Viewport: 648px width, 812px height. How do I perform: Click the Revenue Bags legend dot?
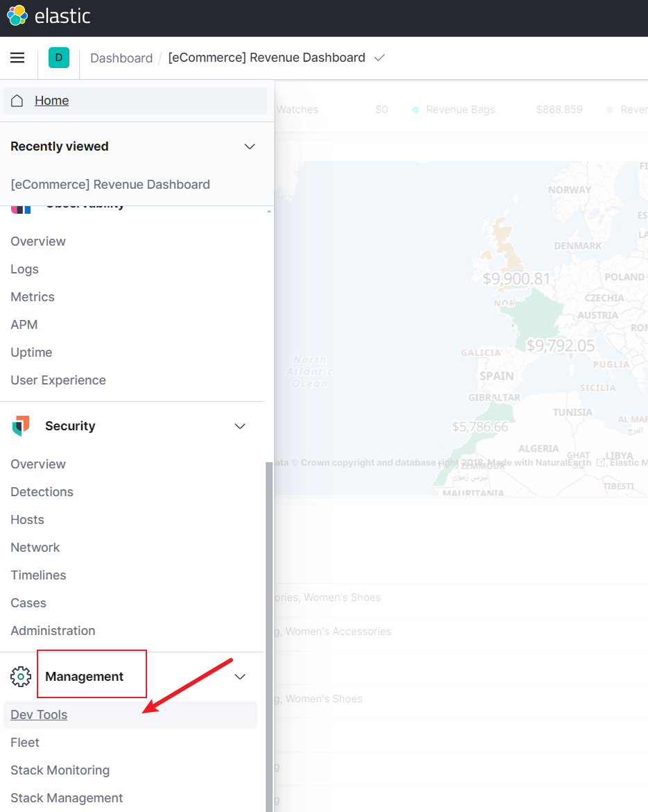[x=416, y=110]
